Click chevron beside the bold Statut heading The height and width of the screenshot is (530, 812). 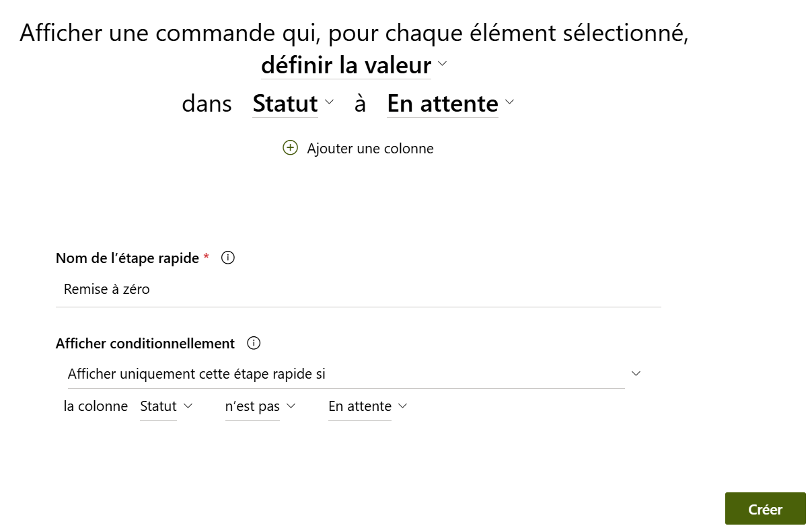(329, 102)
